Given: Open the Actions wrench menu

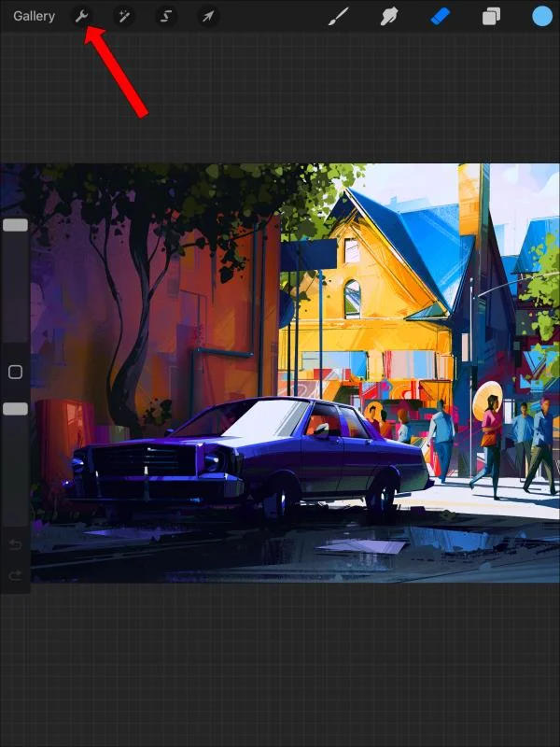Looking at the screenshot, I should (x=82, y=17).
